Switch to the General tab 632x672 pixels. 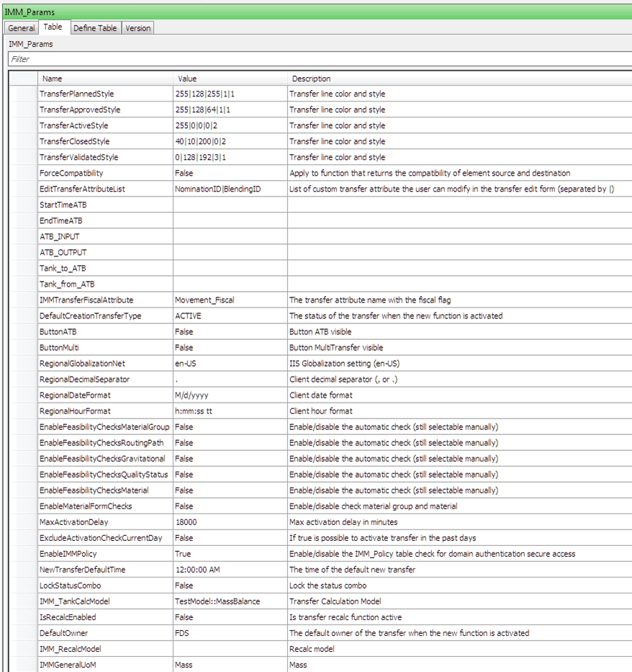[x=22, y=28]
